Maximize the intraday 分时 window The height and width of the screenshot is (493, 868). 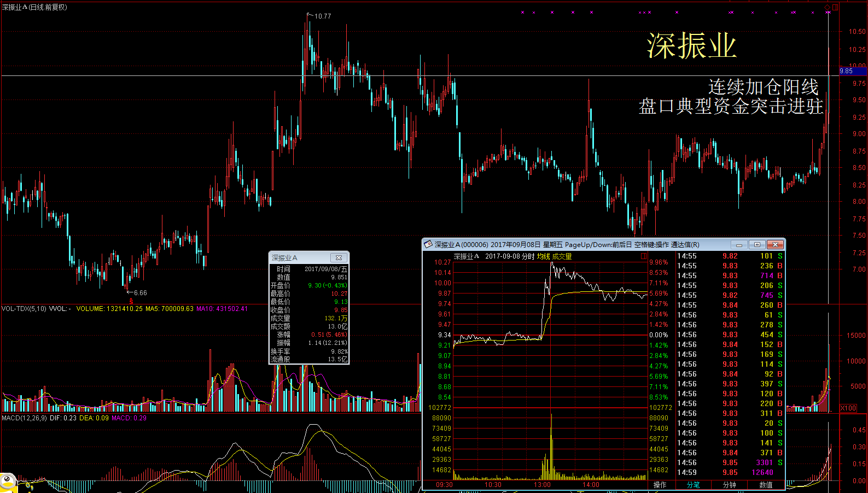(x=757, y=244)
